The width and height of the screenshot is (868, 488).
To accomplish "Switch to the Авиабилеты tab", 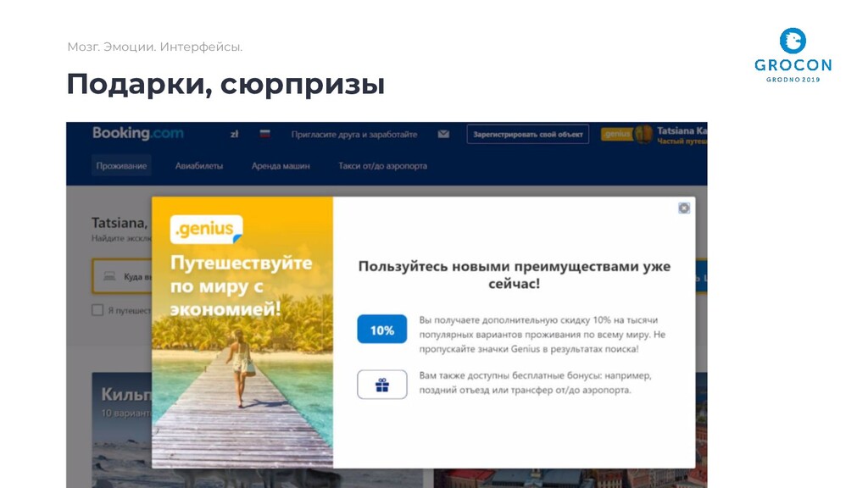I will coord(199,165).
